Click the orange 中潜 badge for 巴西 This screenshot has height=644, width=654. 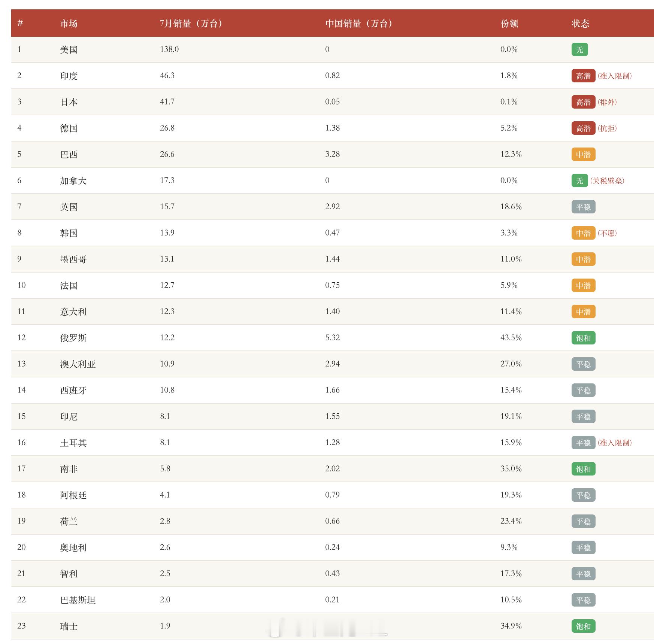pyautogui.click(x=584, y=155)
